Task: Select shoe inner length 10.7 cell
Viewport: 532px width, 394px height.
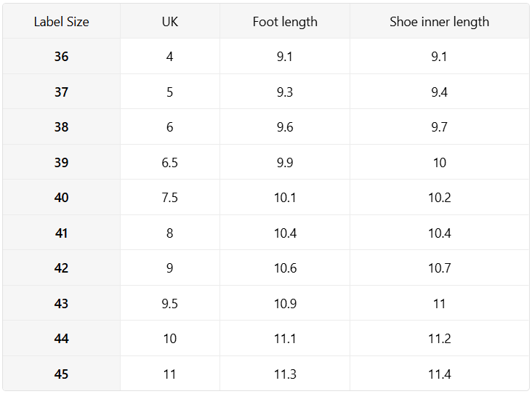Action: point(439,268)
